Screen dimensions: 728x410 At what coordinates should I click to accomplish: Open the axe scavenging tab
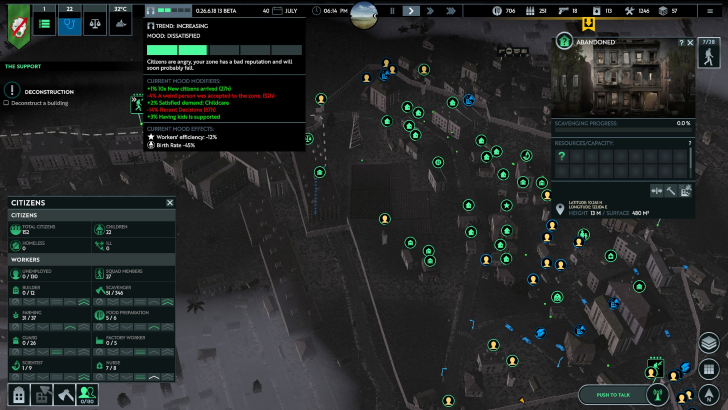click(x=64, y=395)
